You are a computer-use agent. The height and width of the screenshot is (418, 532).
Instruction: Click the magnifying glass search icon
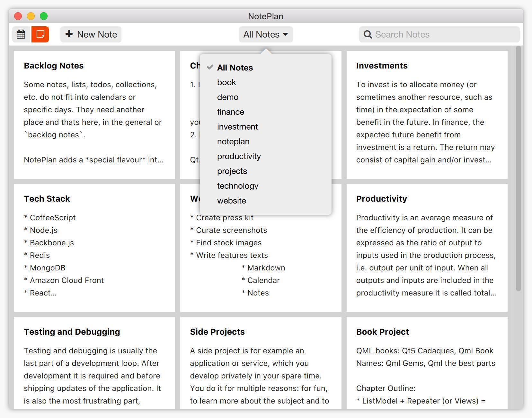coord(368,34)
